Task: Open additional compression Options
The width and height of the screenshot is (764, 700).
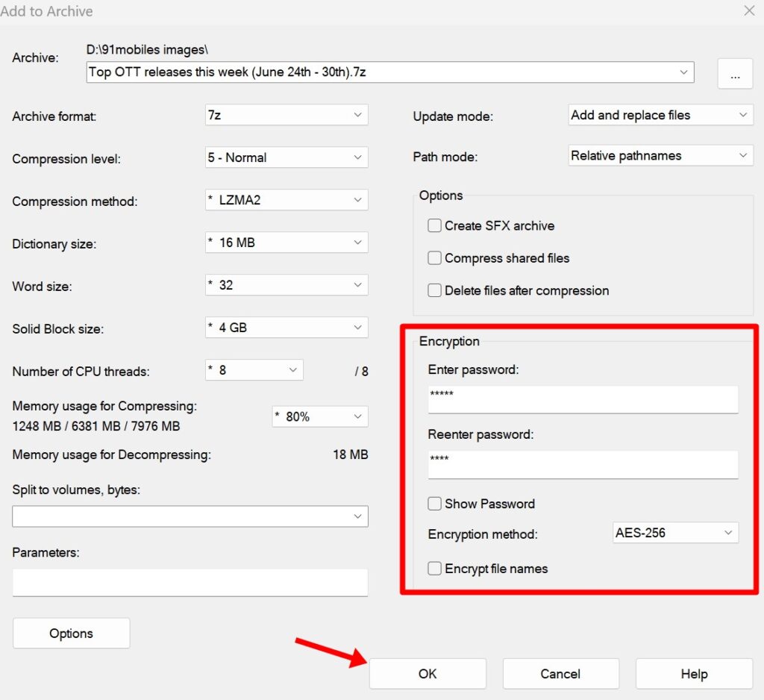Action: pos(71,633)
